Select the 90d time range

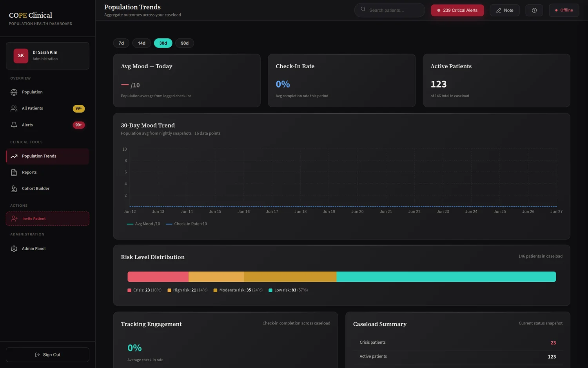click(x=185, y=43)
